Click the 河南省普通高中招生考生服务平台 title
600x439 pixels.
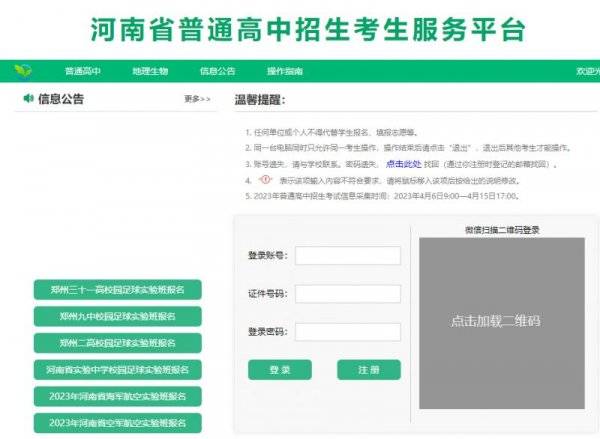[308, 29]
